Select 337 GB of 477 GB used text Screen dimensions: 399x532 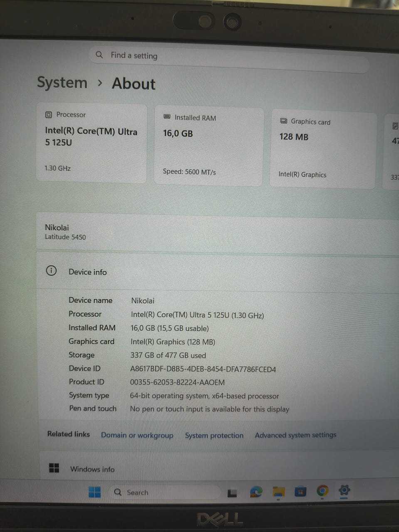coord(168,355)
